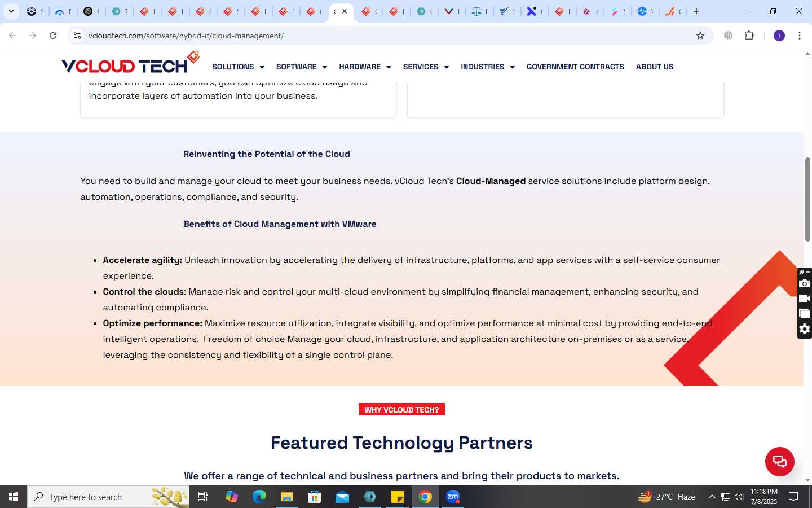Open Chrome three-dot menu

[x=800, y=36]
